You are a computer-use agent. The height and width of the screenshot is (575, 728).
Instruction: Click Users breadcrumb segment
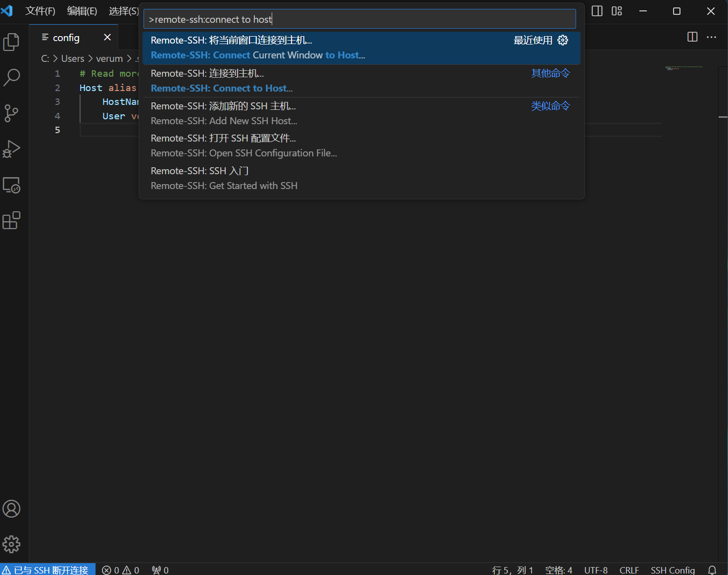(73, 58)
